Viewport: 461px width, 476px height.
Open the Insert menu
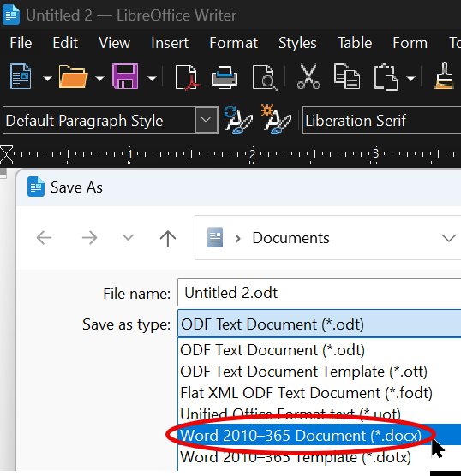tap(170, 43)
